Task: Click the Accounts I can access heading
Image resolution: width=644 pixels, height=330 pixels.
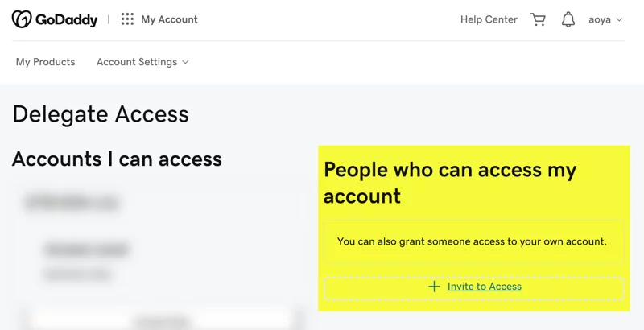Action: coord(117,159)
